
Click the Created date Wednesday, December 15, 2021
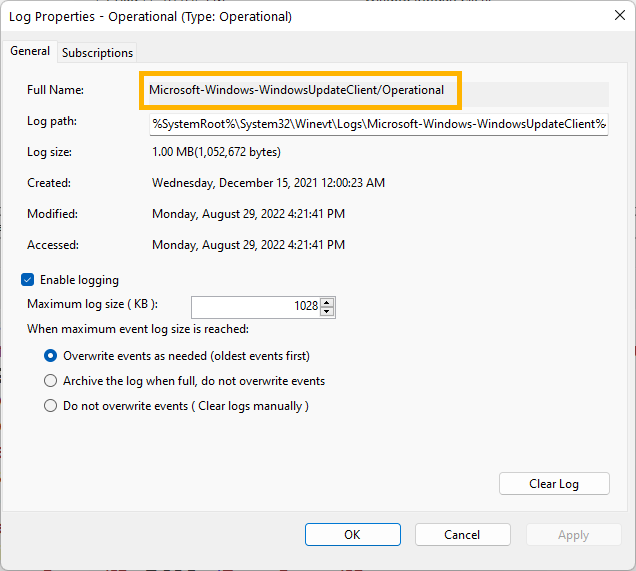(268, 183)
